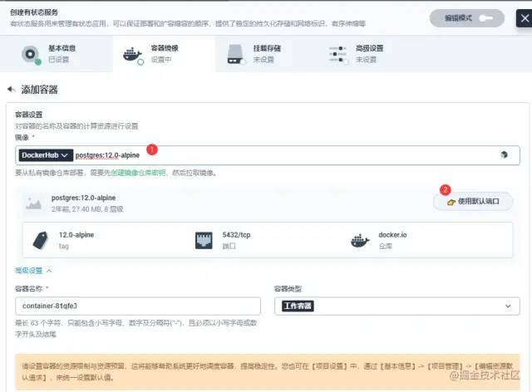Click the docker.io registry text
532x392 pixels.
coord(392,235)
